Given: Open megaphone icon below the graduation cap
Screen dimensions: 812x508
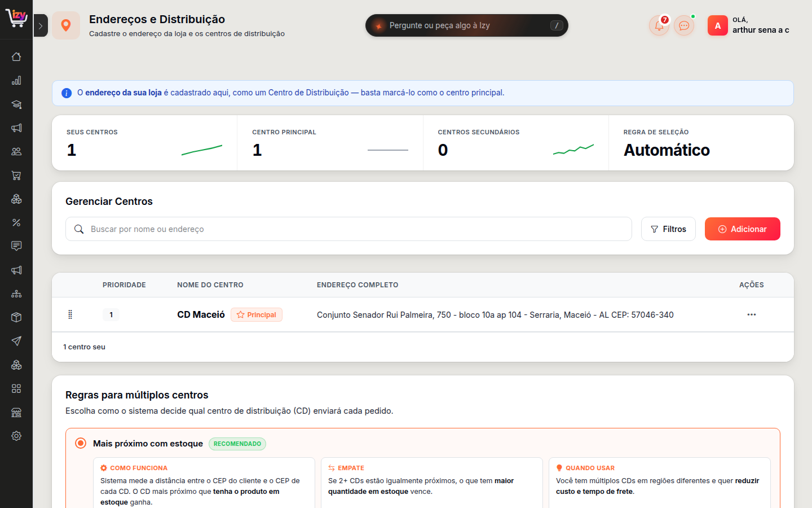Looking at the screenshot, I should pos(16,128).
